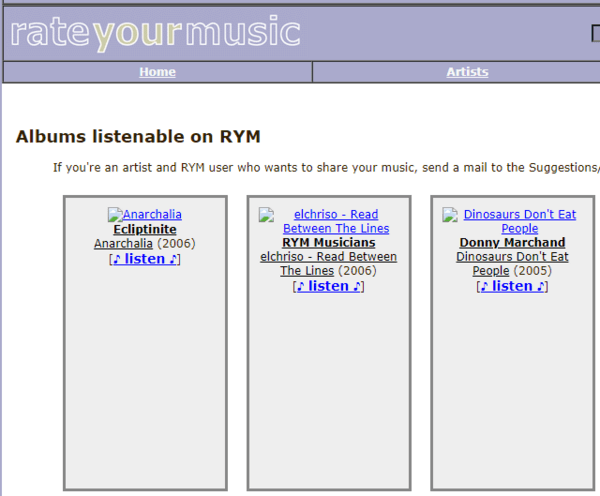Listen to the Anarchalia album

(145, 259)
